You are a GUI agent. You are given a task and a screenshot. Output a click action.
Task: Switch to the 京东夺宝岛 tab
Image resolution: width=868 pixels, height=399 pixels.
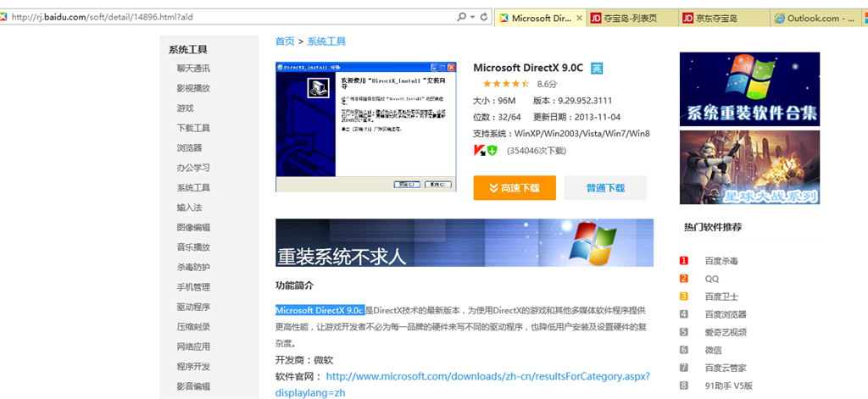point(724,19)
